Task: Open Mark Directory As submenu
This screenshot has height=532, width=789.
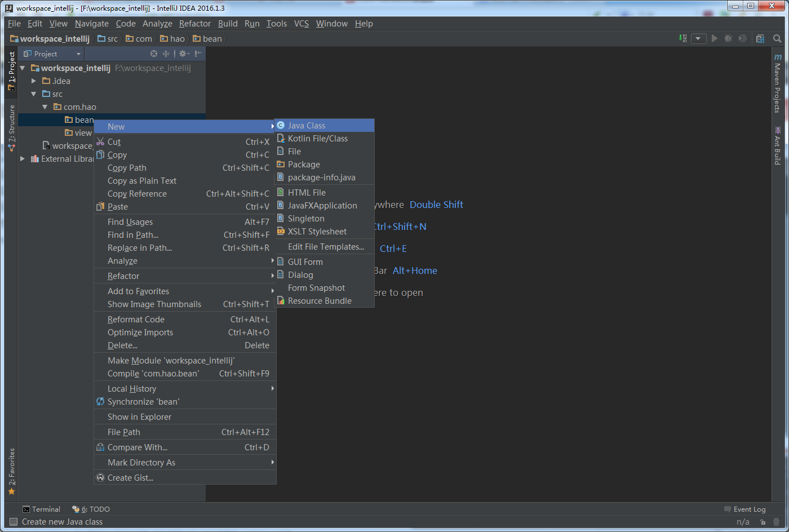Action: click(x=185, y=463)
